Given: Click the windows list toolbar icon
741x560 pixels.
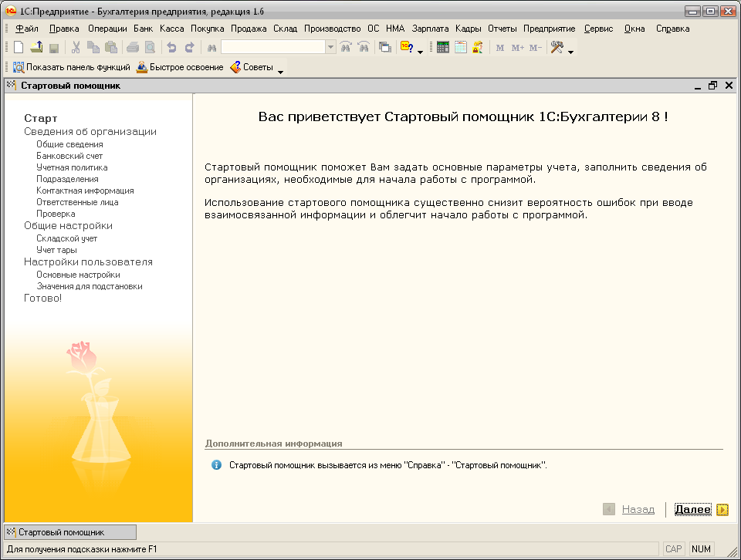Looking at the screenshot, I should 385,47.
